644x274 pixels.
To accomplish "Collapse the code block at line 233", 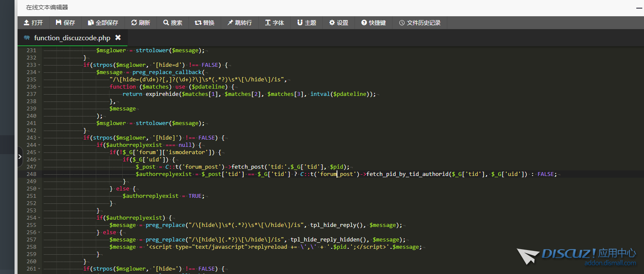I will coord(39,65).
